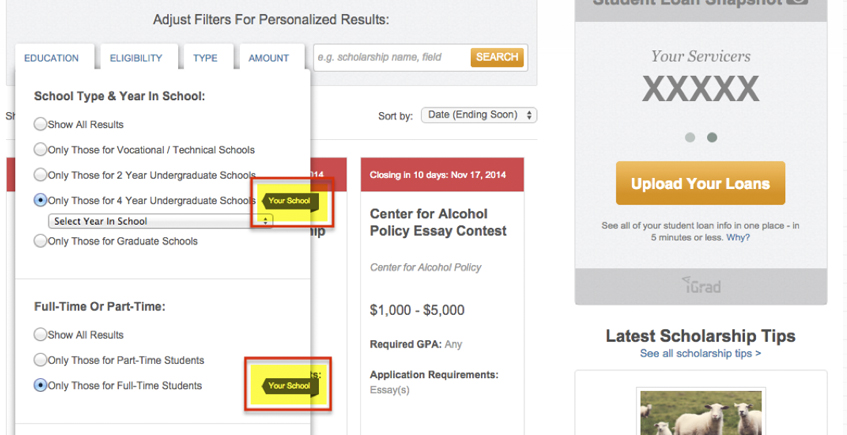This screenshot has height=435, width=847.
Task: Open the See all scholarship tips link
Action: [x=700, y=354]
